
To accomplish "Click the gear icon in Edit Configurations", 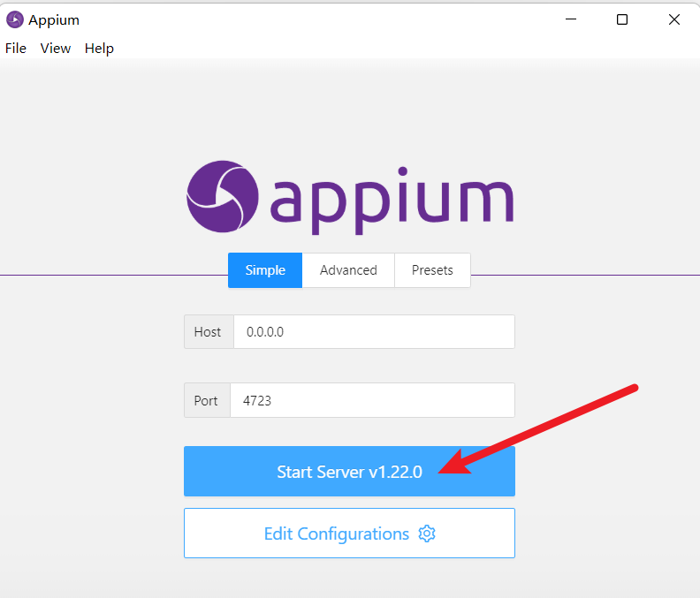I will [427, 534].
